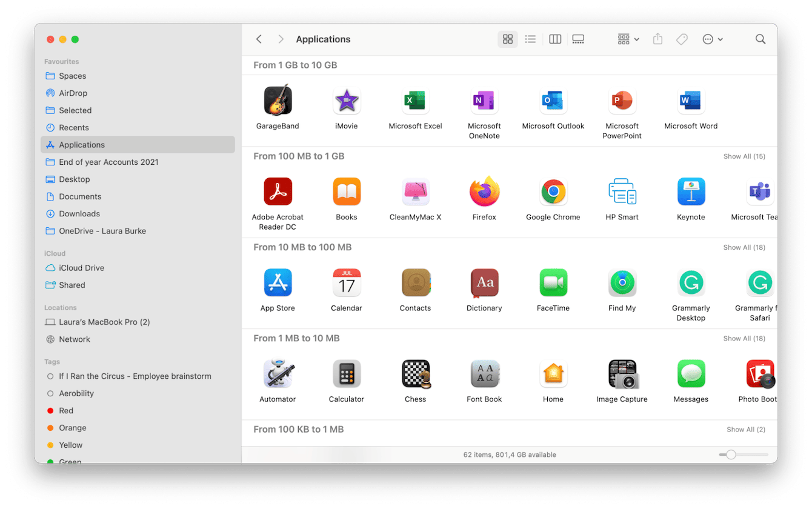Click the Books app icon

coord(347,191)
